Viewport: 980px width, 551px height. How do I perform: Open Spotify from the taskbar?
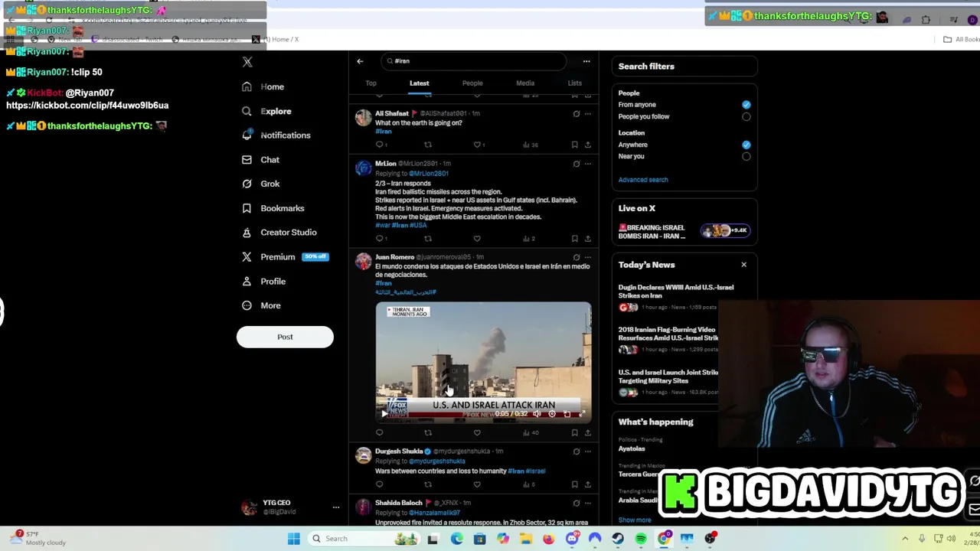pos(641,539)
